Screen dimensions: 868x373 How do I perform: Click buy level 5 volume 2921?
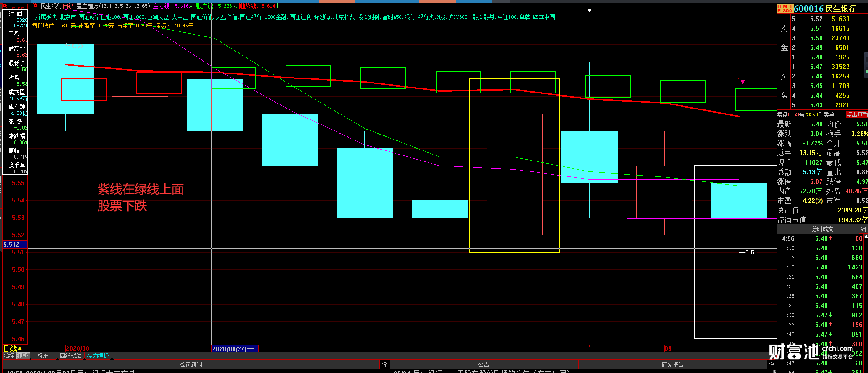coord(842,105)
